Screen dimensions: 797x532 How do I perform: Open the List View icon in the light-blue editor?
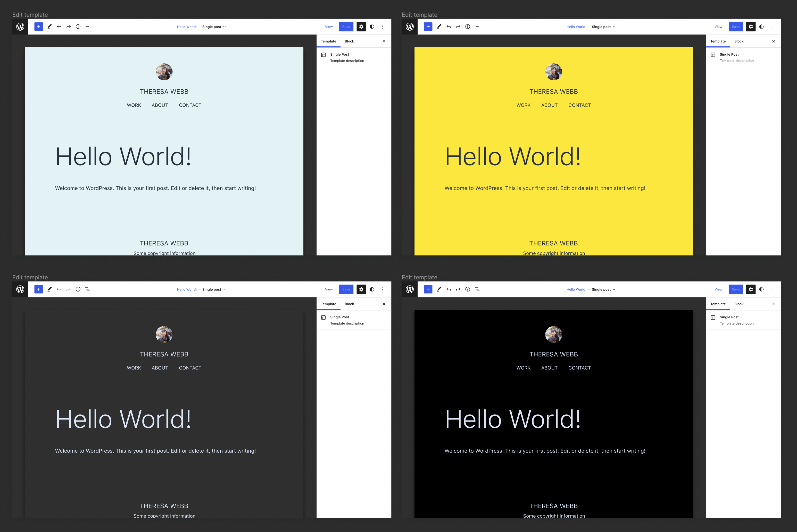pos(88,27)
